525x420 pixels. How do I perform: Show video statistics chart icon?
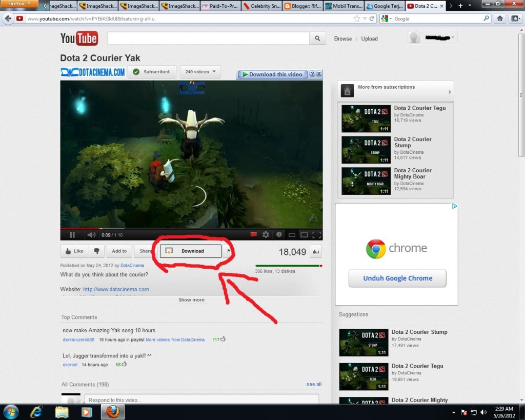(316, 252)
